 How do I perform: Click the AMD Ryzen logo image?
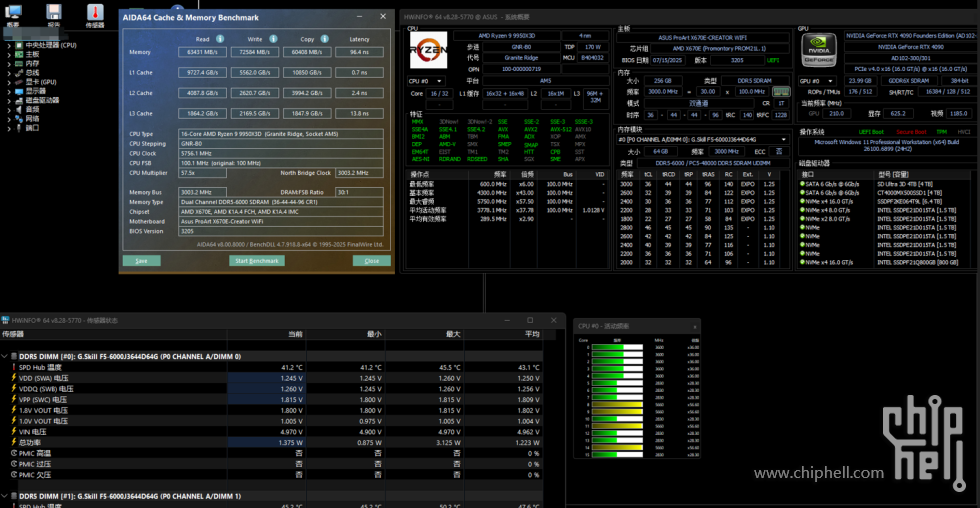(428, 50)
